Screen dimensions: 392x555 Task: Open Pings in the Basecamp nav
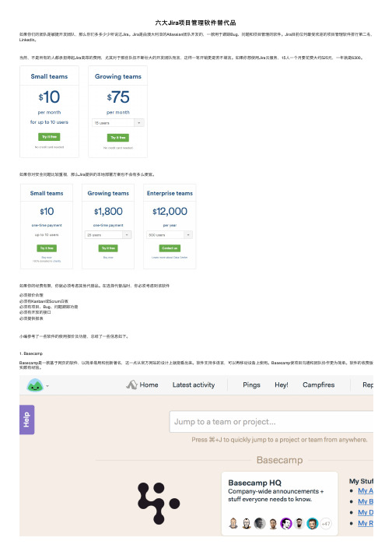click(251, 385)
